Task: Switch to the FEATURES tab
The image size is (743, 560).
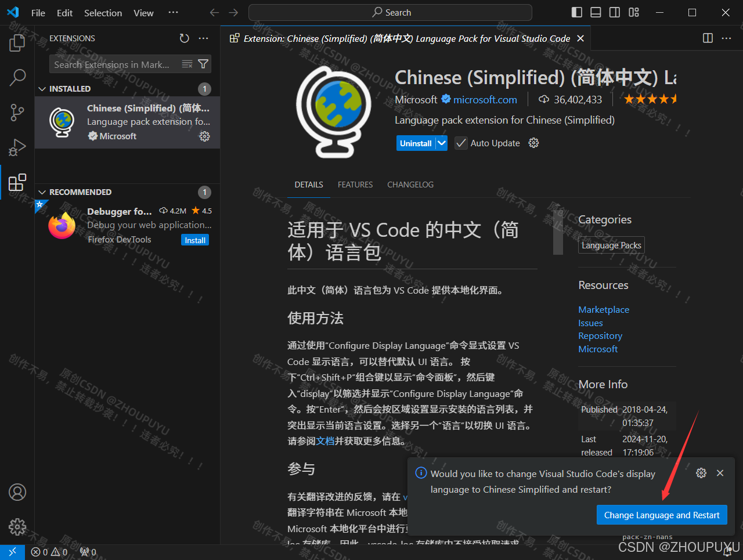Action: click(x=355, y=185)
